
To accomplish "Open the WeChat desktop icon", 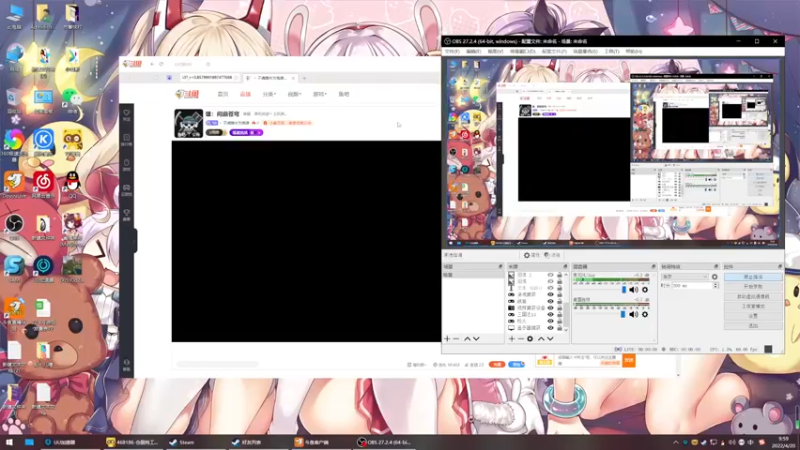I will point(72,101).
